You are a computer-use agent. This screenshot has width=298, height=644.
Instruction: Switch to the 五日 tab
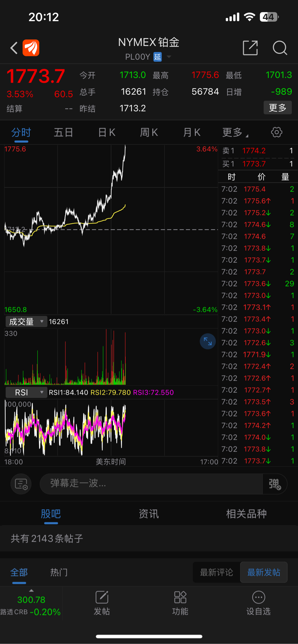(x=63, y=133)
